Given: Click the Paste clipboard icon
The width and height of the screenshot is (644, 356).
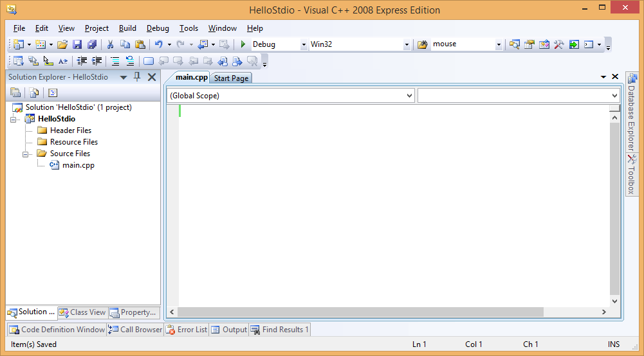Looking at the screenshot, I should point(140,44).
